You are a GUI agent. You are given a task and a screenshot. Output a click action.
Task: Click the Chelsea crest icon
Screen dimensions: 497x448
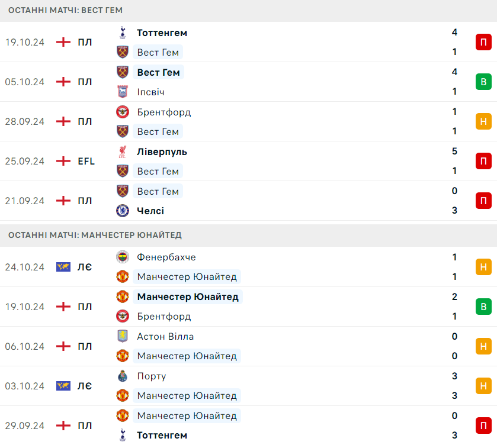coord(123,211)
